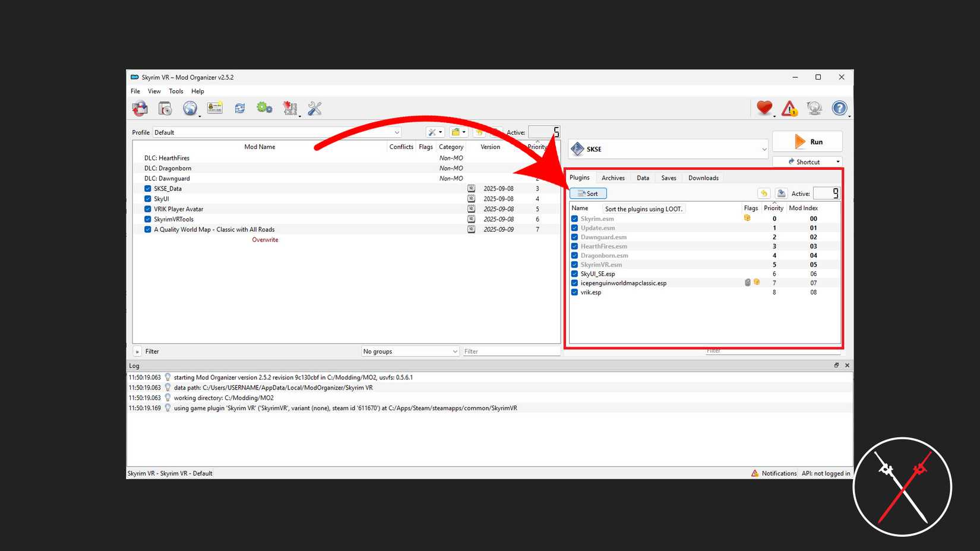Click the red heart Endorse icon

[764, 108]
